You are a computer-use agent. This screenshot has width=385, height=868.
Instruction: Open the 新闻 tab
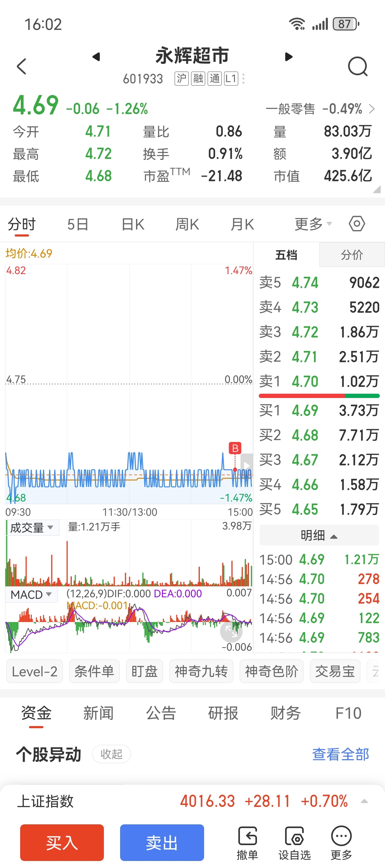(98, 713)
